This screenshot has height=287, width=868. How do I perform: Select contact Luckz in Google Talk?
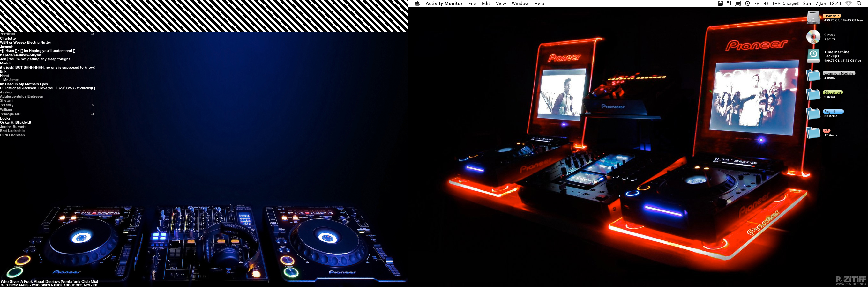pos(5,118)
